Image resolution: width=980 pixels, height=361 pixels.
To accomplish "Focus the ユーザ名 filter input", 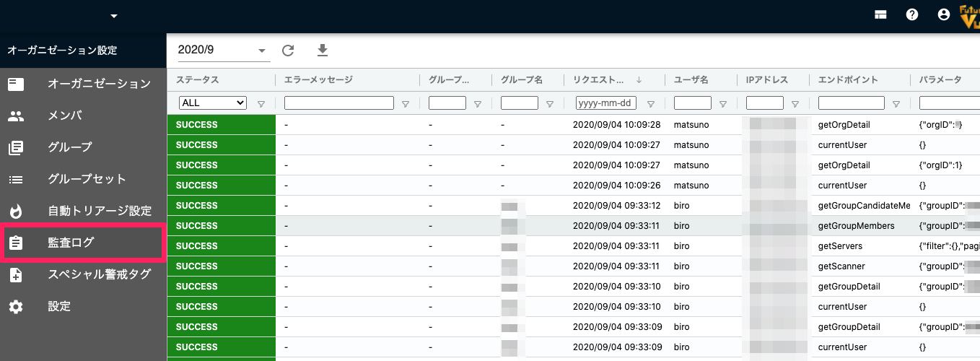I will 693,103.
